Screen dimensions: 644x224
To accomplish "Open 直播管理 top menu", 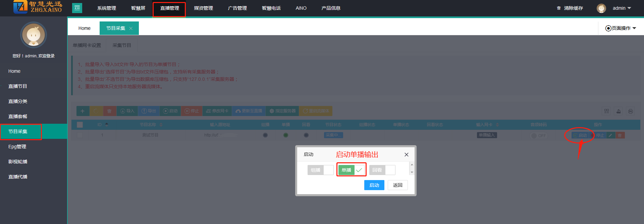I will click(x=170, y=8).
